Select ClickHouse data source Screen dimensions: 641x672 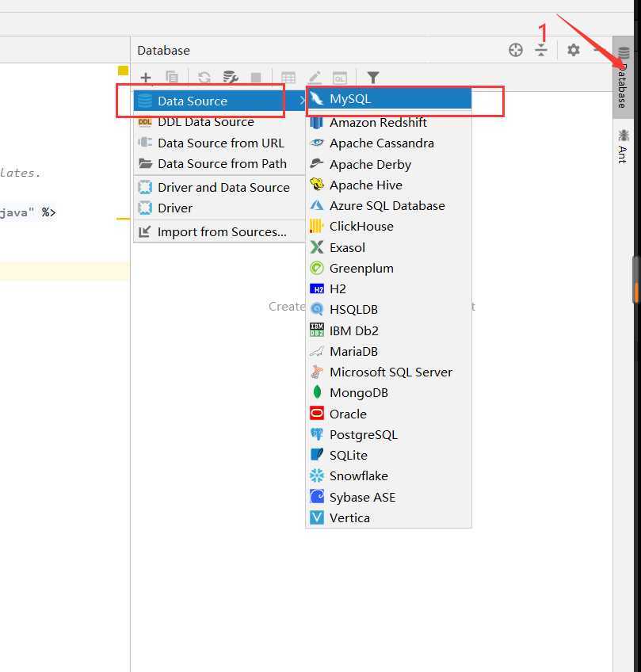pyautogui.click(x=388, y=227)
